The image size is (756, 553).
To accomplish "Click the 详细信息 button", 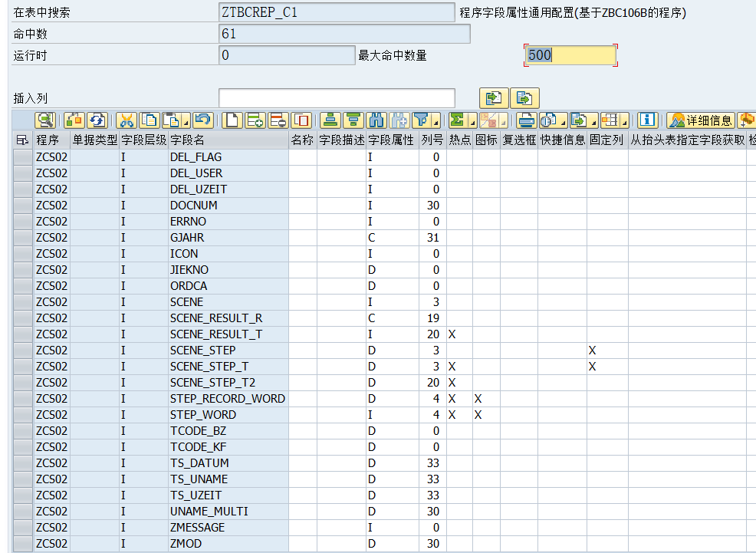I will click(701, 120).
